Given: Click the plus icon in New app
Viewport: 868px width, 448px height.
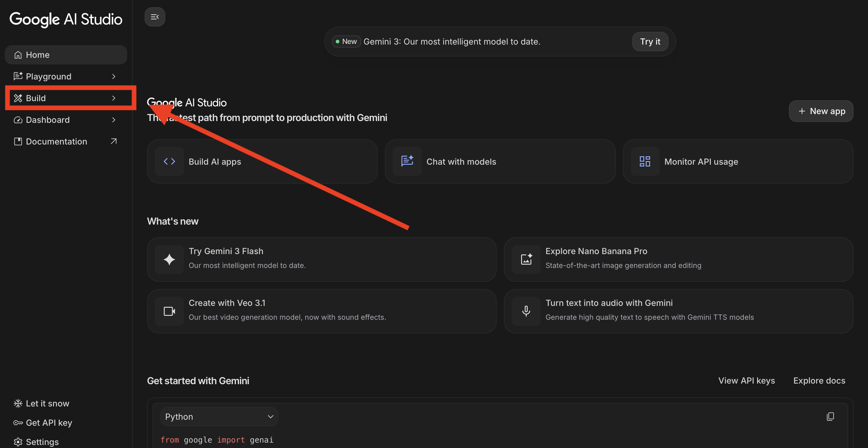Looking at the screenshot, I should (x=802, y=111).
